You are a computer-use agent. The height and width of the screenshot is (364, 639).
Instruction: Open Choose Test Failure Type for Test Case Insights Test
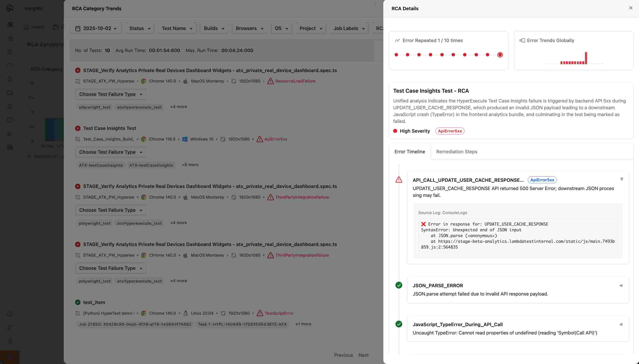click(111, 152)
